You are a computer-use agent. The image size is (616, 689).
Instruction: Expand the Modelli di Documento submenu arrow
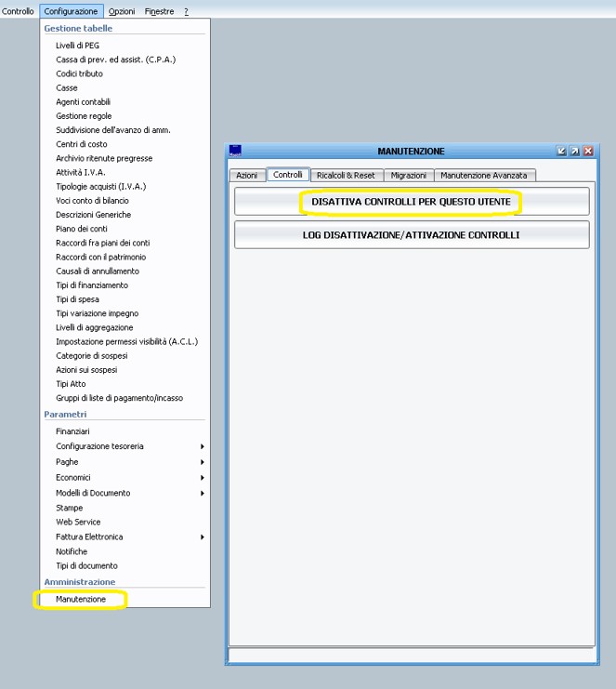(203, 494)
